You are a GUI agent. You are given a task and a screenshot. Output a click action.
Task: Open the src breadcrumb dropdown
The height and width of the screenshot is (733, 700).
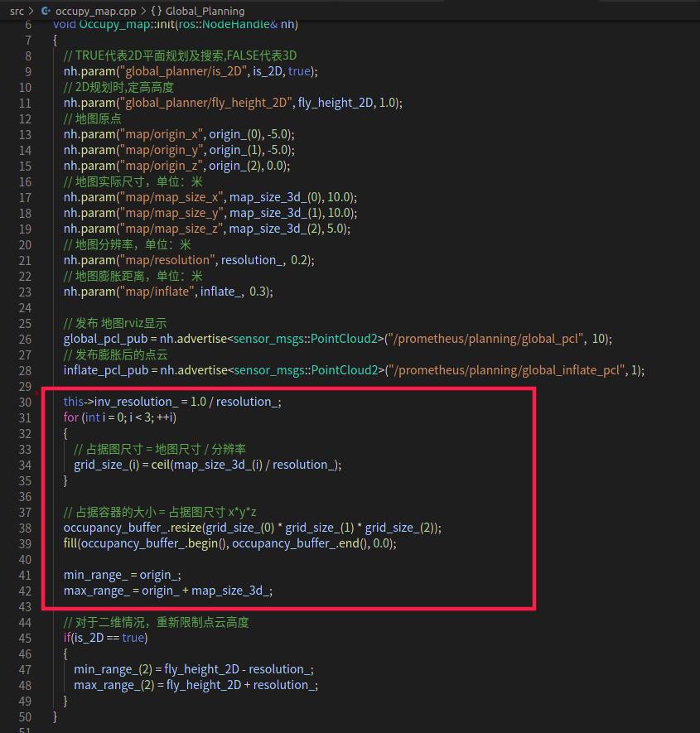point(15,11)
